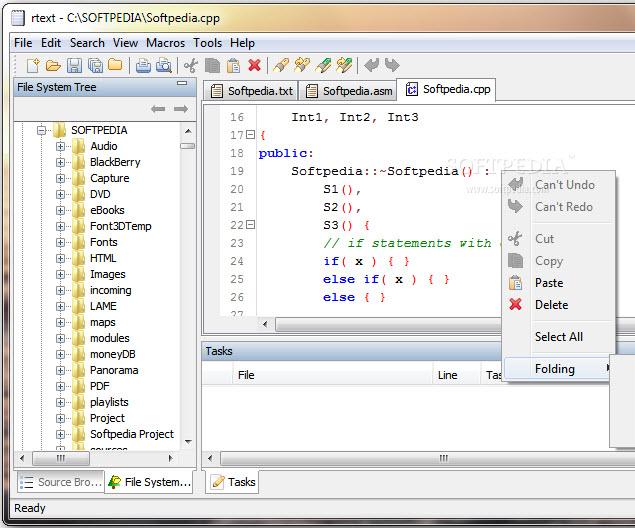Click the Redo arrow in the toolbar
The width and height of the screenshot is (635, 528).
[391, 66]
